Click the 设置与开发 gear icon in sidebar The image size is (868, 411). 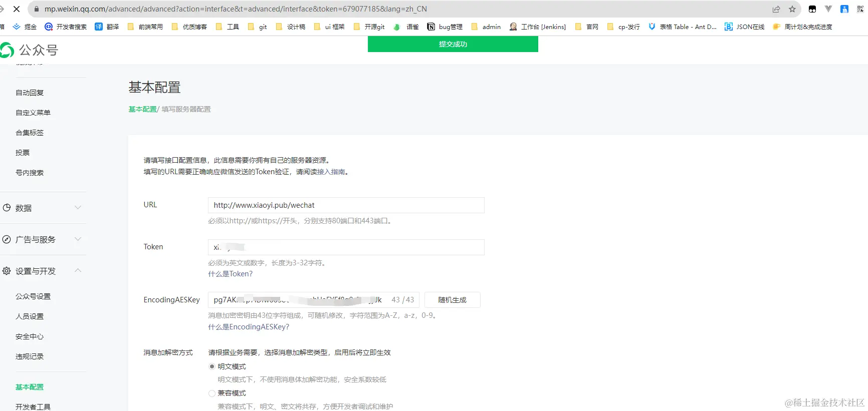(x=7, y=271)
